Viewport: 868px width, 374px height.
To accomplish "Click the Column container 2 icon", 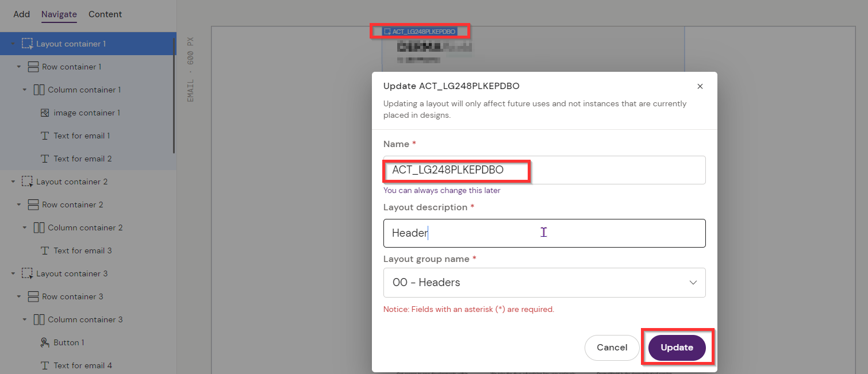I will (39, 228).
